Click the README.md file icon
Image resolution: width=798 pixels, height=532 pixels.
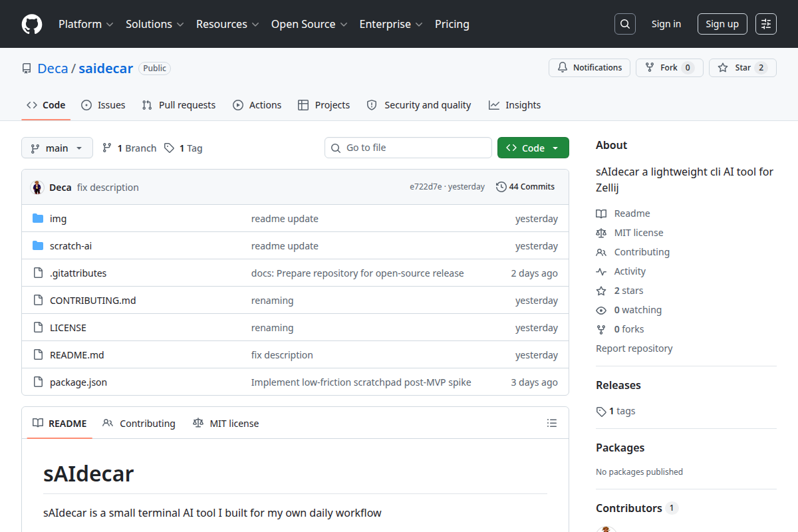coord(38,355)
